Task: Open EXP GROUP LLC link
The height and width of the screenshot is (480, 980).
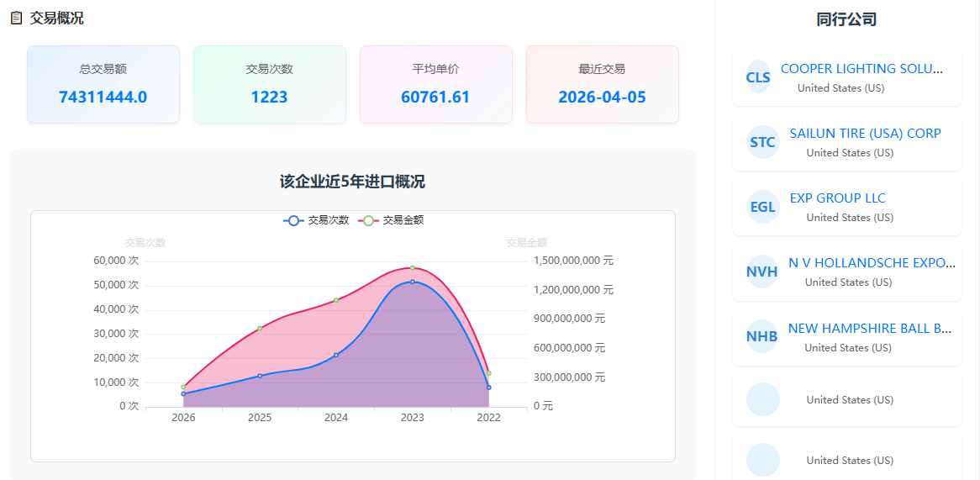Action: (x=837, y=198)
